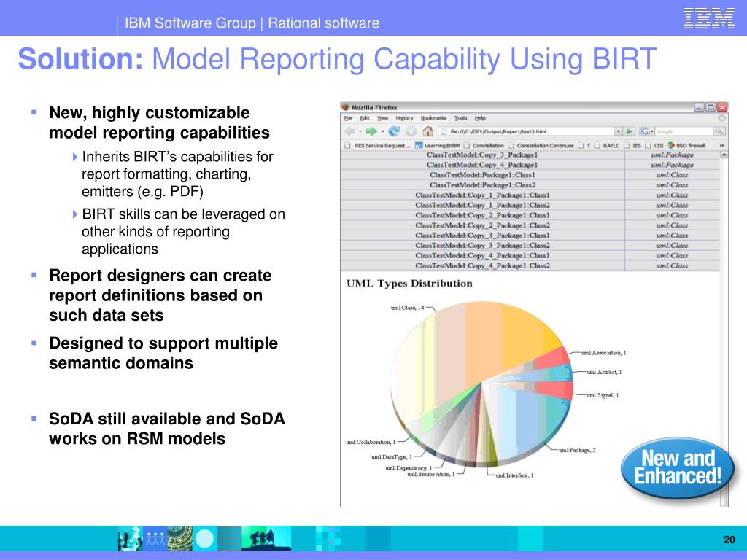Click the search magnifier button

719,131
